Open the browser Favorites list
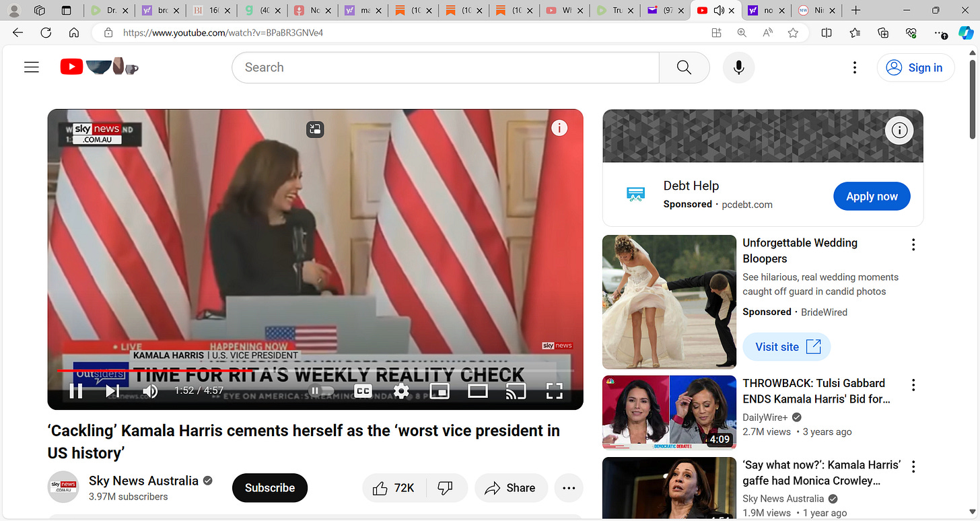980x521 pixels. pos(855,32)
